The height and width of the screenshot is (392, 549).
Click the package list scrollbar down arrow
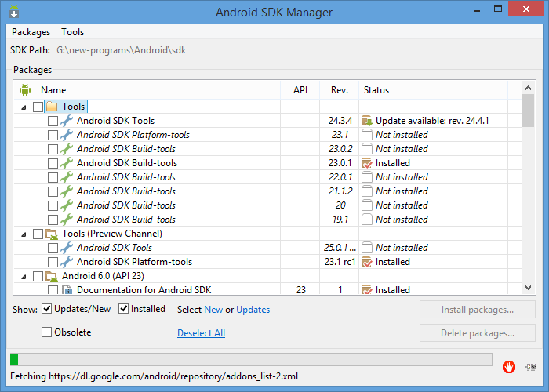pyautogui.click(x=529, y=288)
